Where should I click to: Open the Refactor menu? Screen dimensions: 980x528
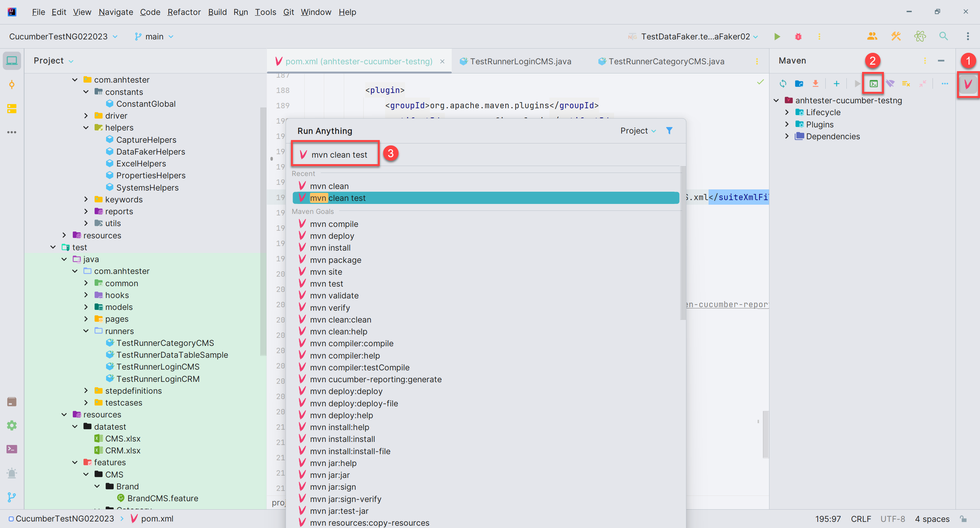184,12
